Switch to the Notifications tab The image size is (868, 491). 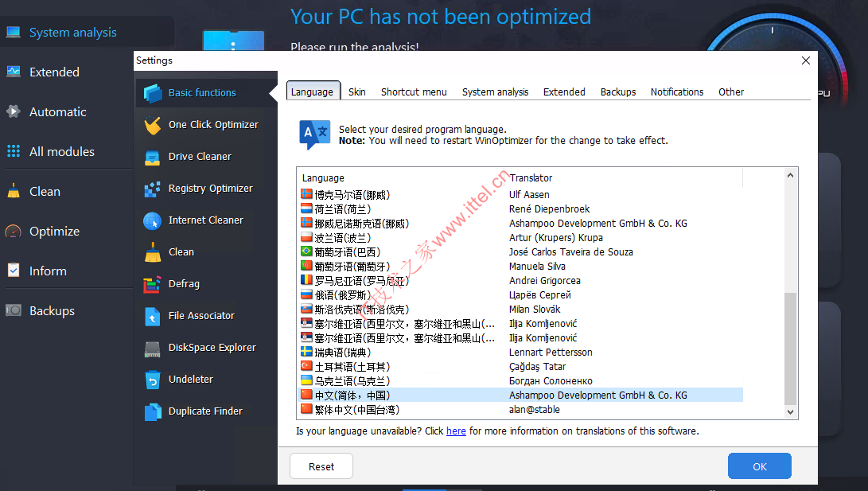coord(677,92)
